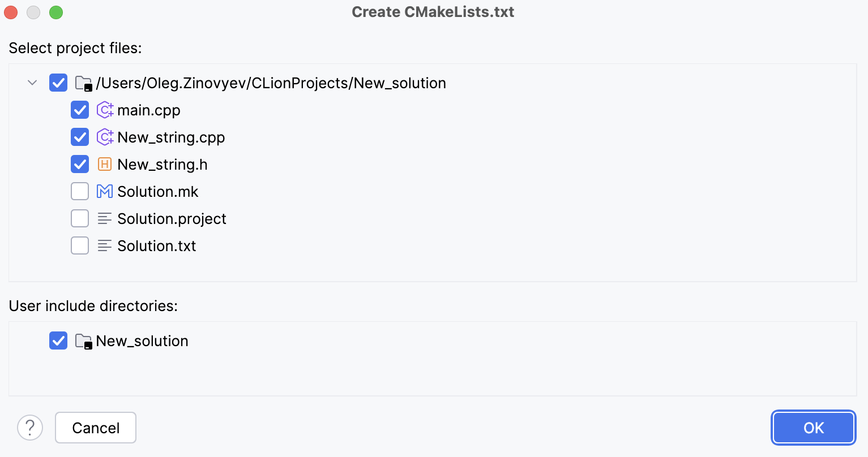This screenshot has width=868, height=457.
Task: Confirm with the OK button
Action: tap(814, 428)
